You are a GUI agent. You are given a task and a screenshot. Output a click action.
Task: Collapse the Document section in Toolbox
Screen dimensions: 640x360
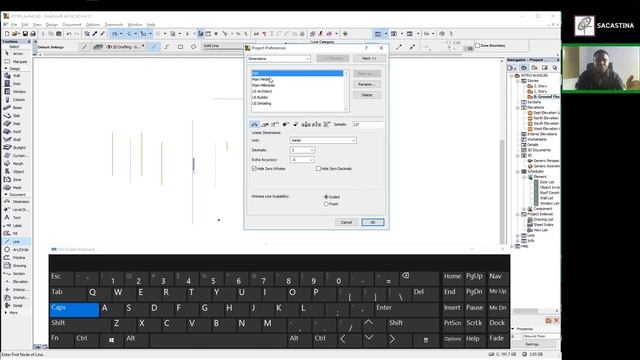tap(6, 195)
